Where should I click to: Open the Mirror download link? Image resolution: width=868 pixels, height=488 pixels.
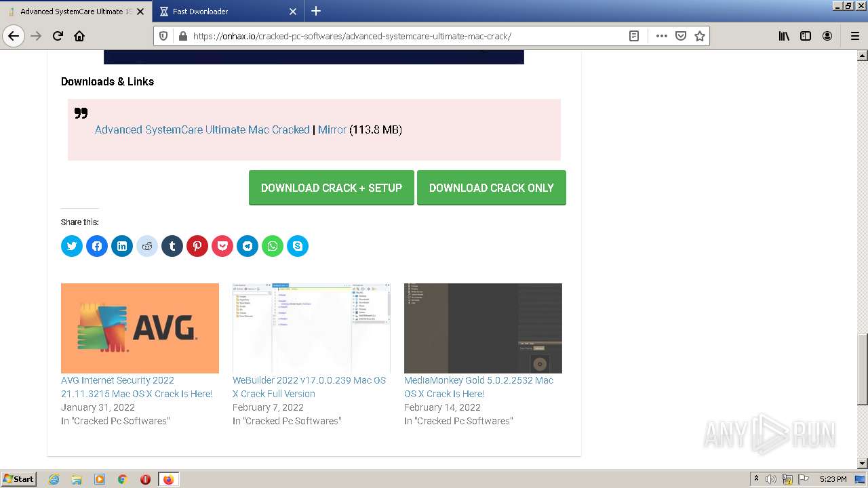tap(332, 129)
